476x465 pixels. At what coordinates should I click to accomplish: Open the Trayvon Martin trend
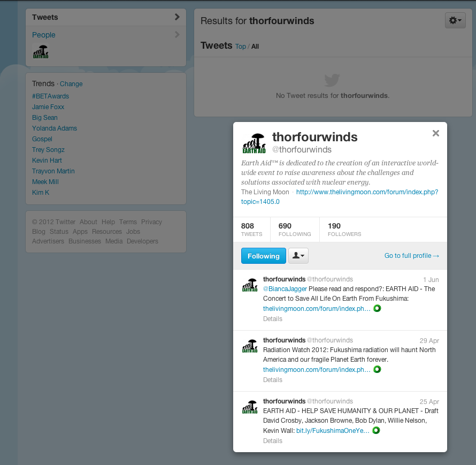53,171
